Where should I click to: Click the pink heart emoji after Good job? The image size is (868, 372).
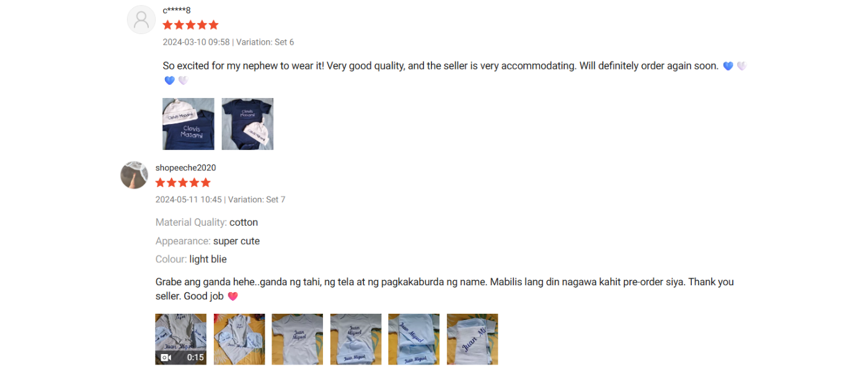(x=233, y=296)
